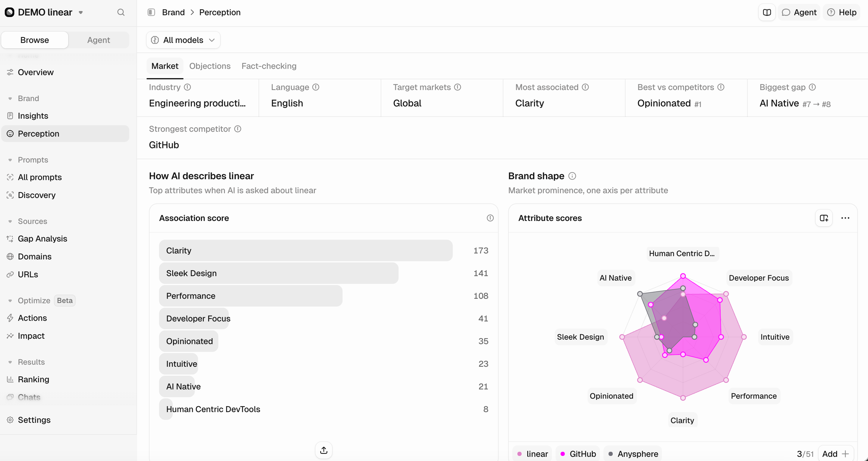Click the Most associated info icon
868x461 pixels.
(586, 87)
